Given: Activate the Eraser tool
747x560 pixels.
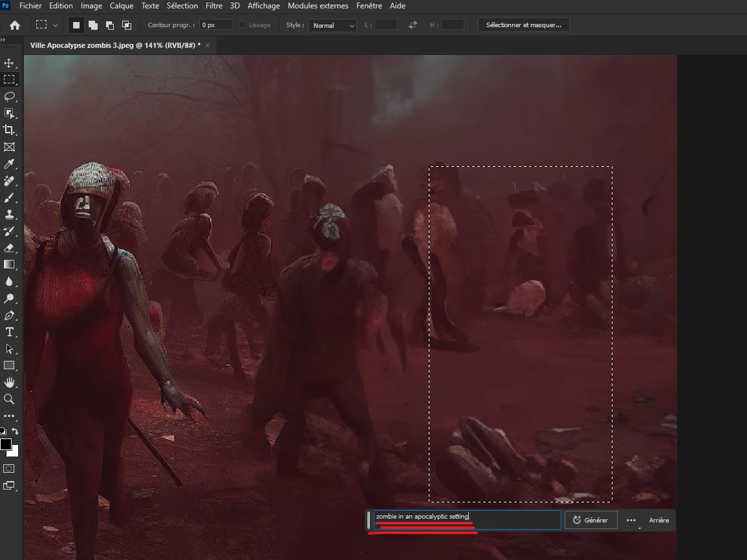Looking at the screenshot, I should coord(9,248).
